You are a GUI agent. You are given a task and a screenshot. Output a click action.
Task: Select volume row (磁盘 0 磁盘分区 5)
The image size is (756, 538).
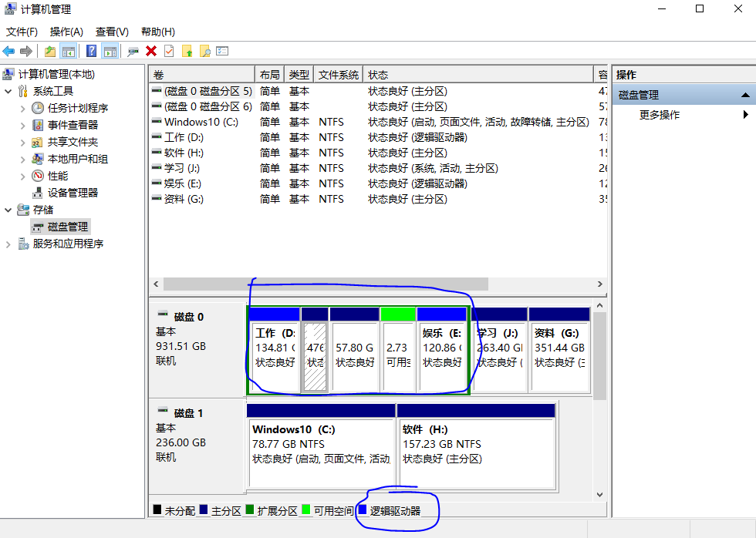click(378, 91)
